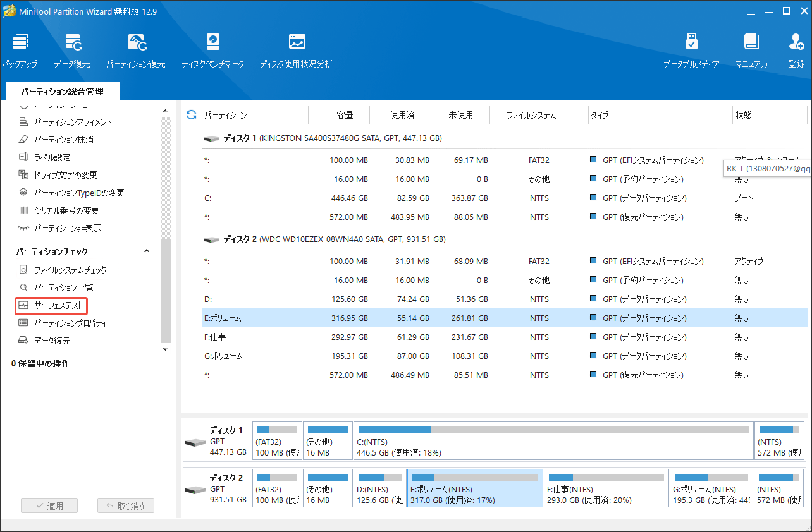Click the refresh icon beside partition header
The image size is (812, 532).
point(191,115)
